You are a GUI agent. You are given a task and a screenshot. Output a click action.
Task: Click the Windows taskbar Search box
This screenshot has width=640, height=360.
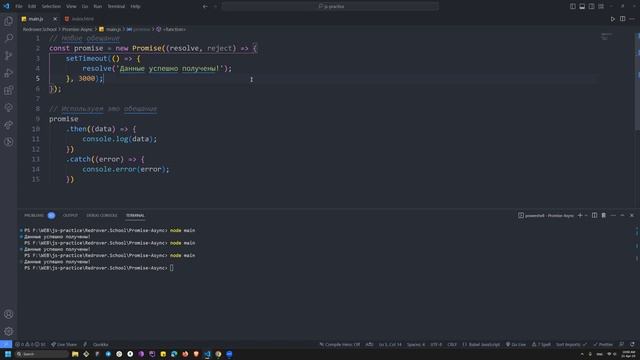(42, 354)
